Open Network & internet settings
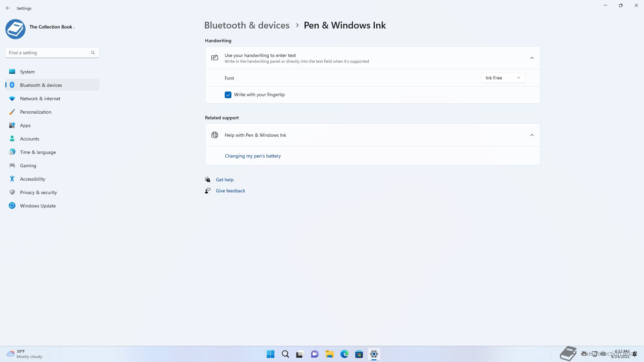Screen dimensions: 644x362 click(x=52, y=99)
